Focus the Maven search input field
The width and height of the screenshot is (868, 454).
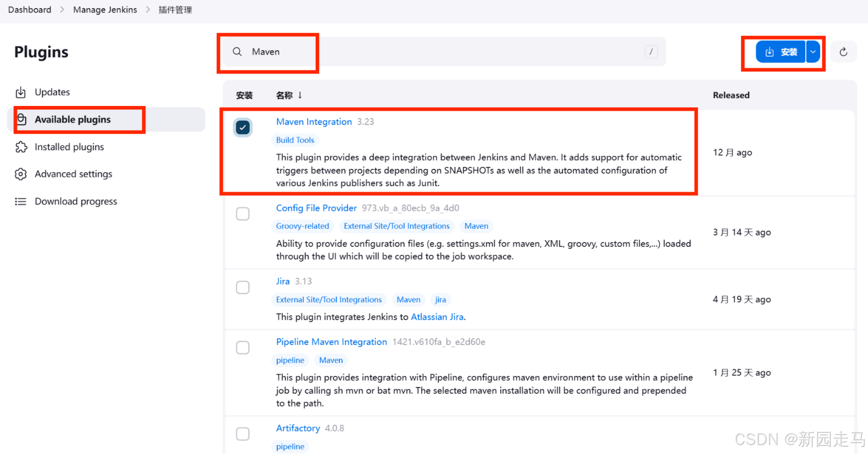tap(443, 52)
